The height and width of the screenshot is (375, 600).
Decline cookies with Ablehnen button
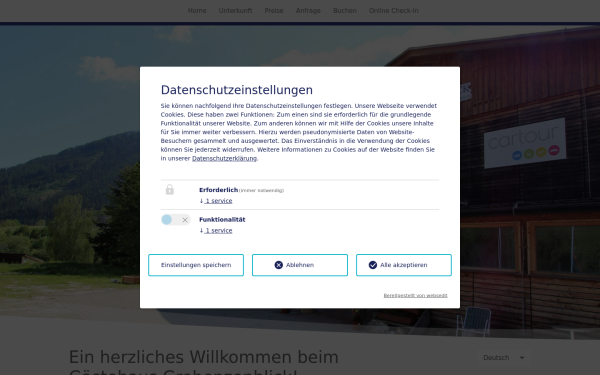[x=300, y=265]
